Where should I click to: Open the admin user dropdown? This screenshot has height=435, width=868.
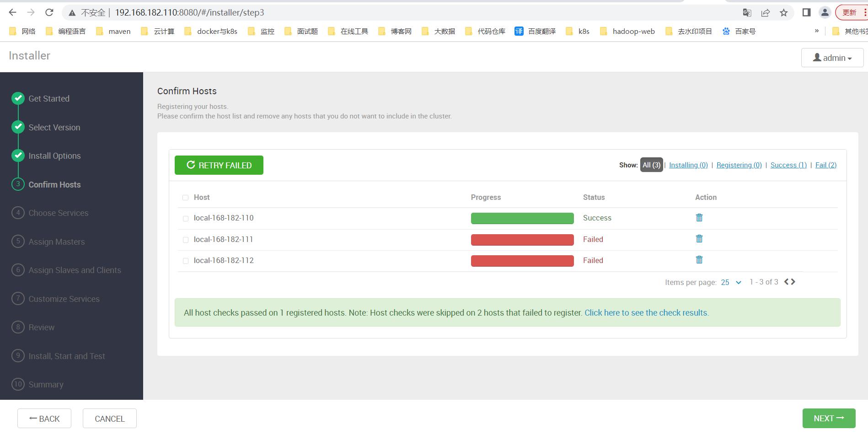pyautogui.click(x=832, y=58)
